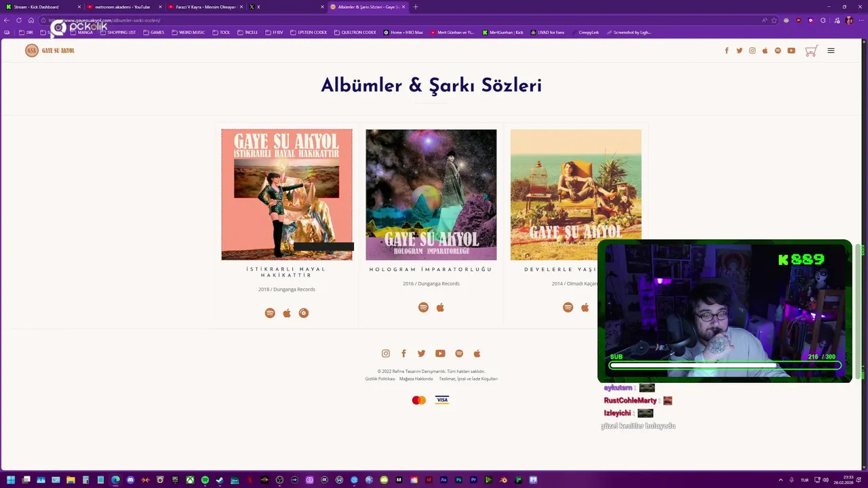Open the shopping cart icon in site header

coord(811,51)
